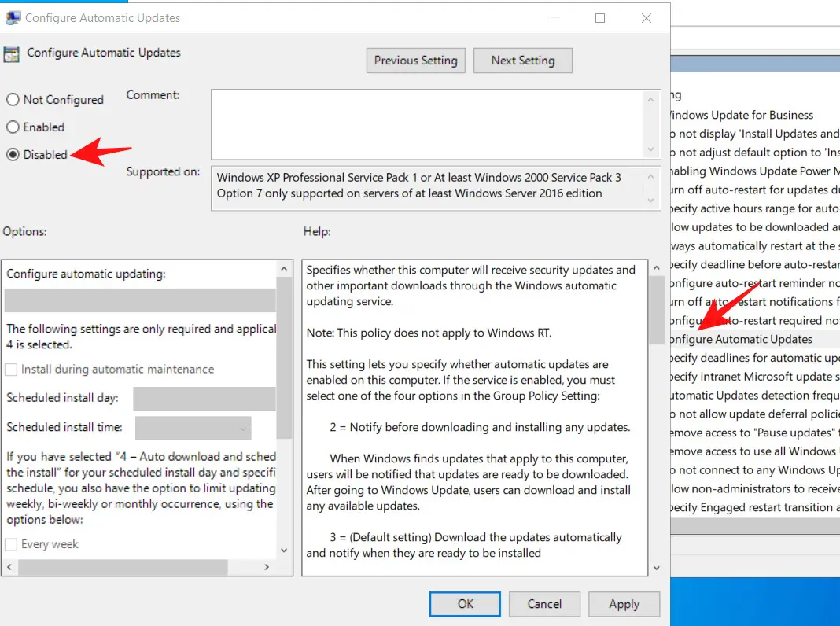Click Help pane scroll up arrow

click(656, 267)
